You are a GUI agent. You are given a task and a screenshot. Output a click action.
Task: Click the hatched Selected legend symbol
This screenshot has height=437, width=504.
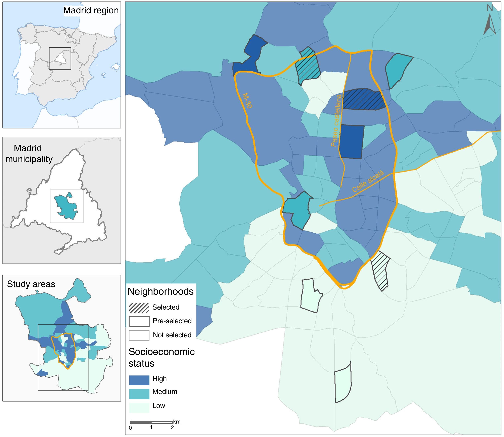coord(139,308)
